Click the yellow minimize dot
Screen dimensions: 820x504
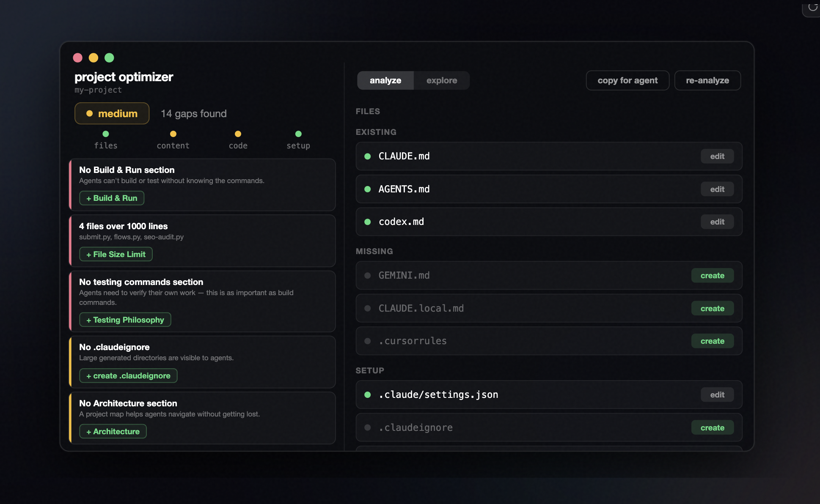coord(94,58)
